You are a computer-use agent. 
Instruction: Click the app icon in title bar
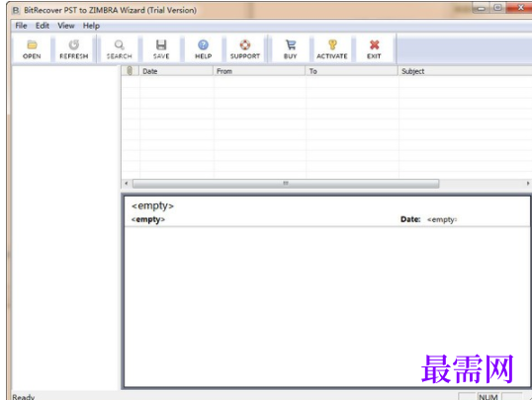coord(16,11)
